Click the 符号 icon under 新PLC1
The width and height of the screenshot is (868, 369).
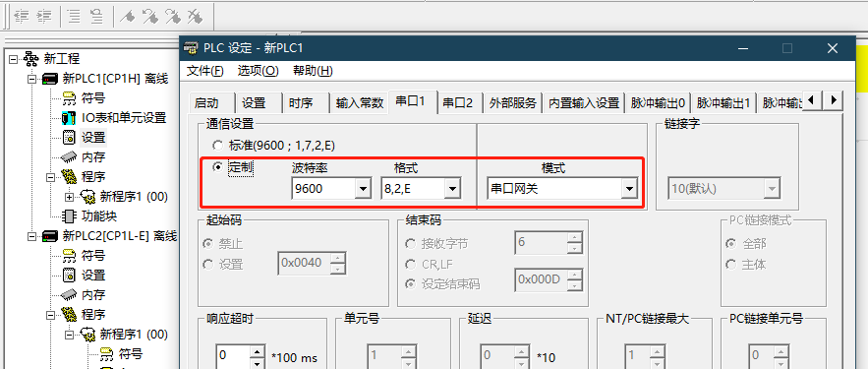coord(69,98)
